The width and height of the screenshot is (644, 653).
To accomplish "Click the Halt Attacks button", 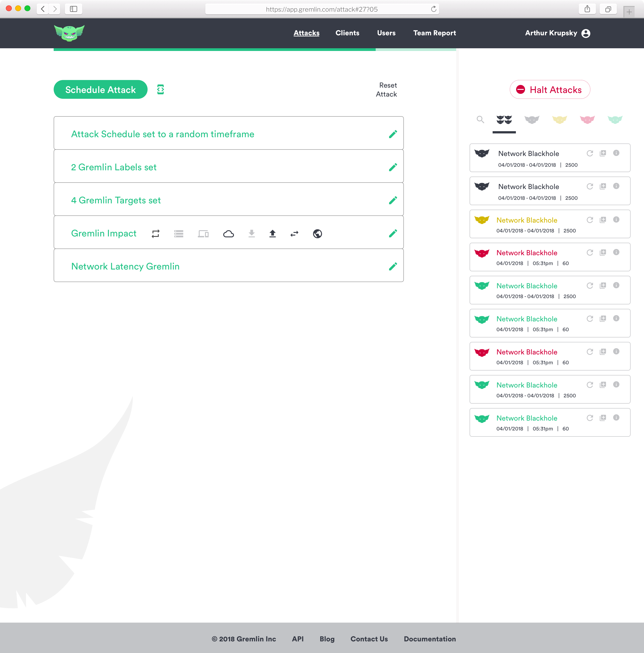I will [x=550, y=90].
